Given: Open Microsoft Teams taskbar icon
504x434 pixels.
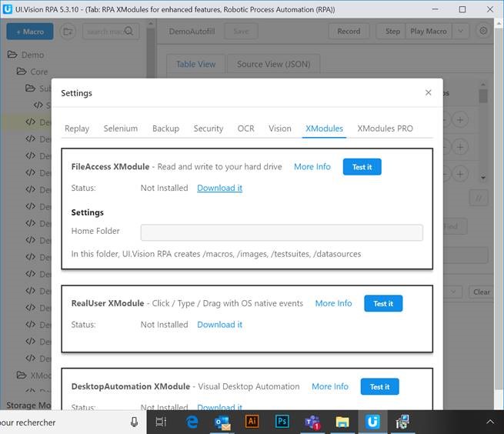Looking at the screenshot, I should point(312,422).
